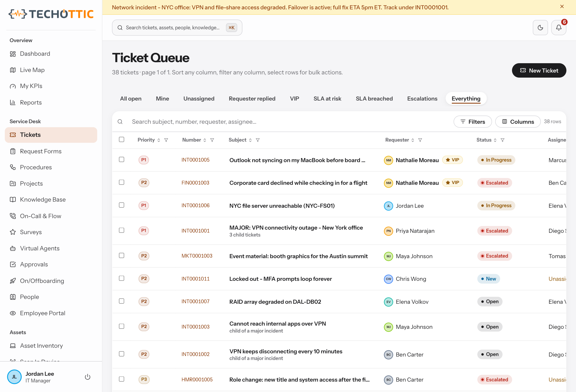The width and height of the screenshot is (576, 392).
Task: Open notifications from the bell icon
Action: click(x=559, y=27)
